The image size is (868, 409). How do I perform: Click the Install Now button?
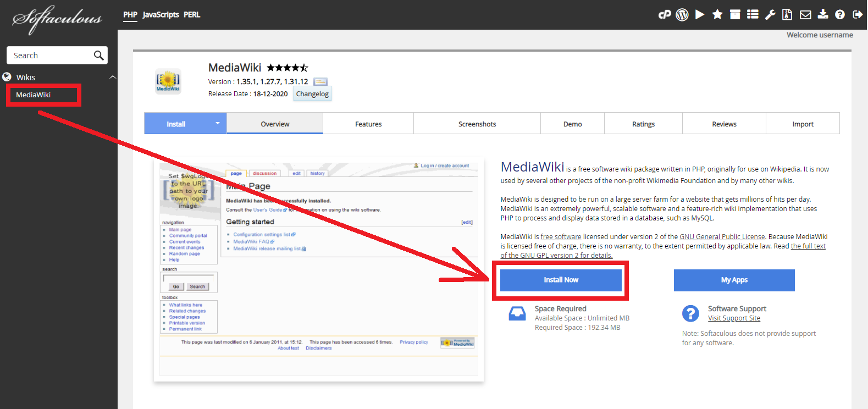[561, 280]
